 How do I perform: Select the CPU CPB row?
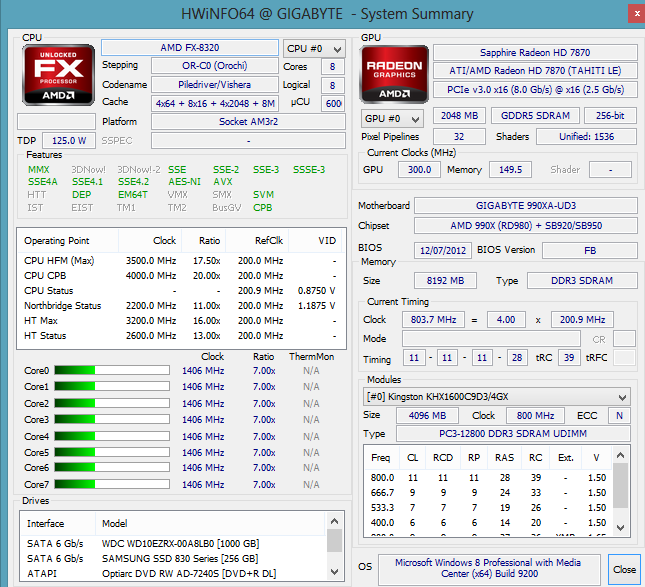click(181, 276)
